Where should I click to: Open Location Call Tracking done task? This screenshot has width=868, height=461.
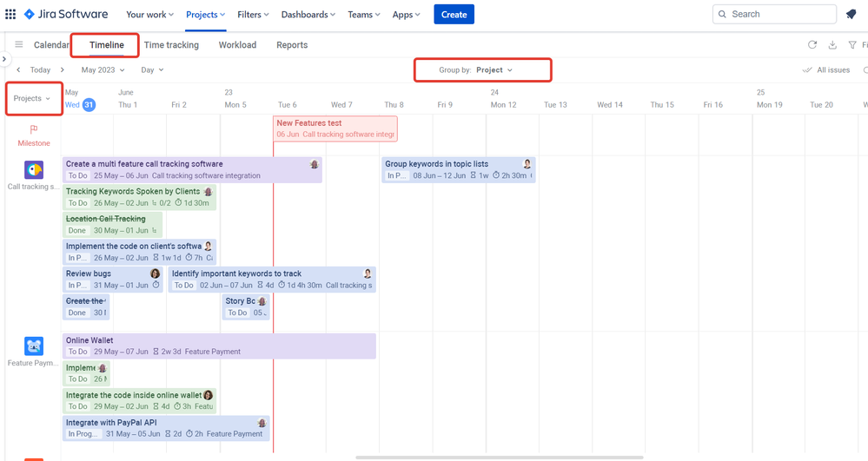coord(112,225)
